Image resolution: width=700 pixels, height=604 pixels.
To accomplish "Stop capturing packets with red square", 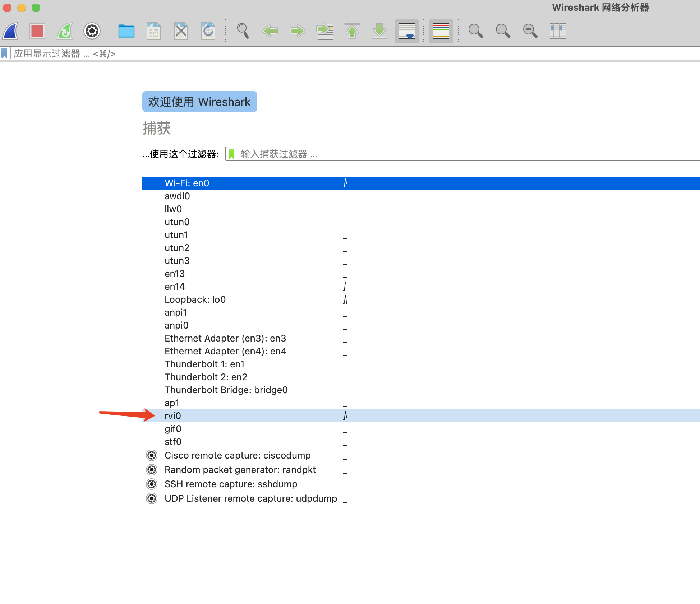I will tap(37, 31).
